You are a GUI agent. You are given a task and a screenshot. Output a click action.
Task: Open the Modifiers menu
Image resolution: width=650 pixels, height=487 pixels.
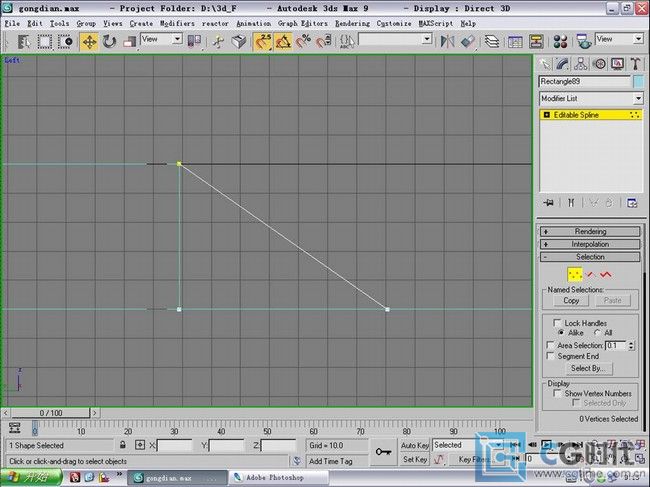click(177, 24)
